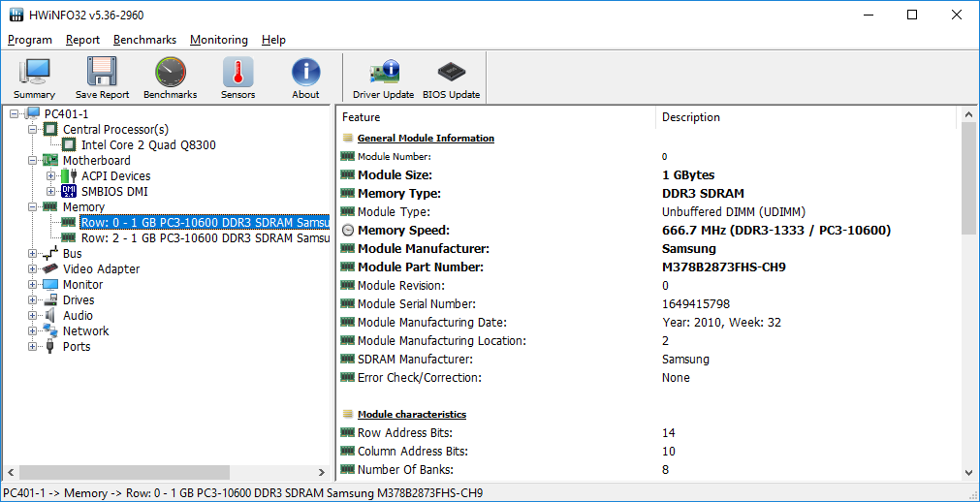
Task: Open the Monitoring menu
Action: tap(219, 40)
